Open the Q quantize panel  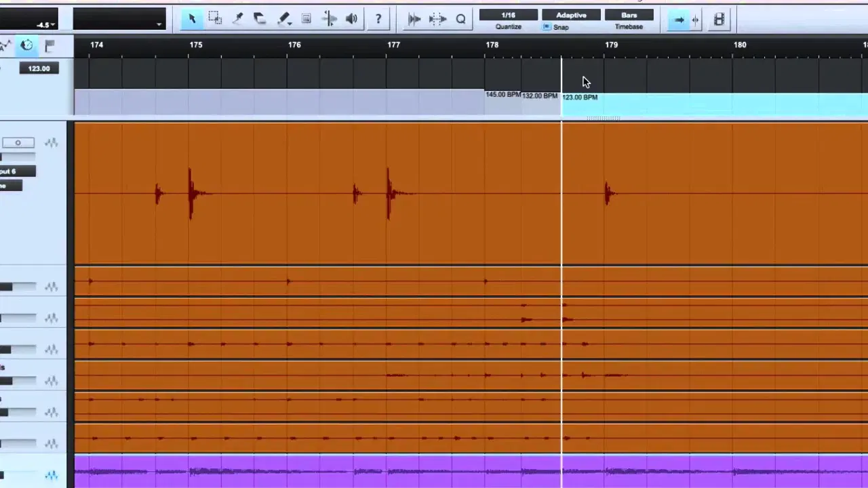tap(460, 19)
